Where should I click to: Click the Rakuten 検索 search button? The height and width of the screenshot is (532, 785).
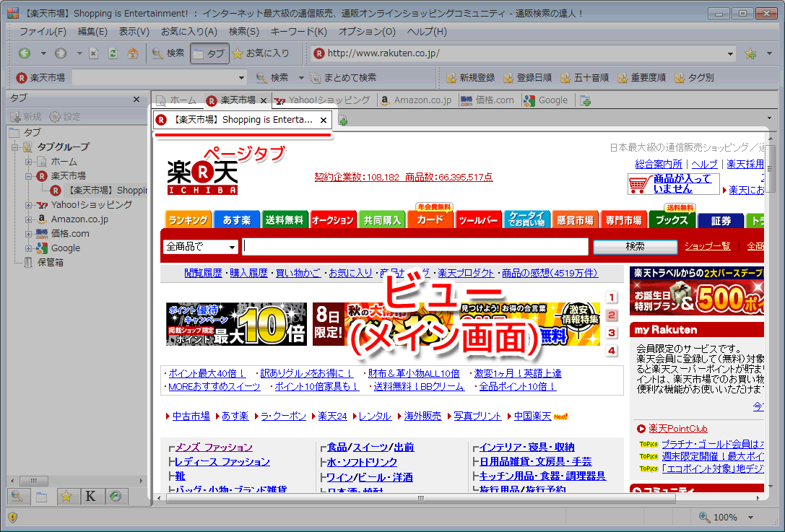point(635,247)
